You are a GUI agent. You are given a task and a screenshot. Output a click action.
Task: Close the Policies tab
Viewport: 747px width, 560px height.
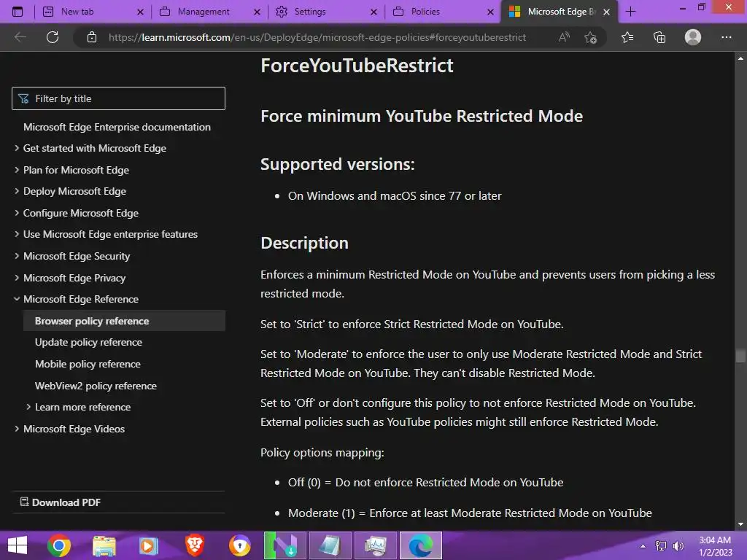(x=491, y=12)
